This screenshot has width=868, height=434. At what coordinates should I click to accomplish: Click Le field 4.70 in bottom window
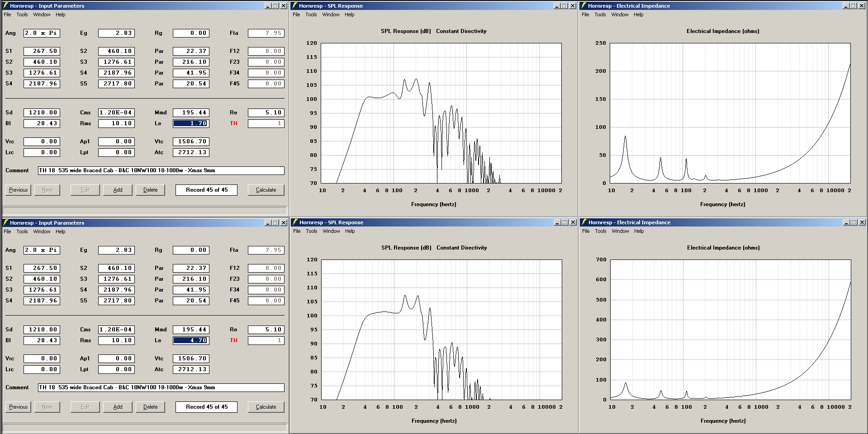point(191,340)
